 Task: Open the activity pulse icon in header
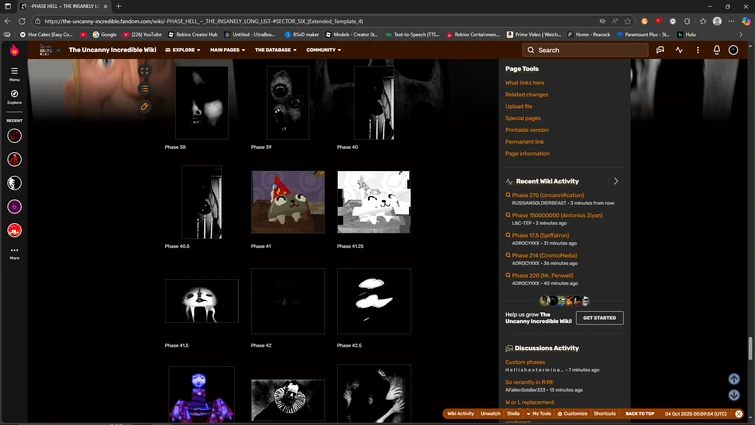[x=679, y=50]
